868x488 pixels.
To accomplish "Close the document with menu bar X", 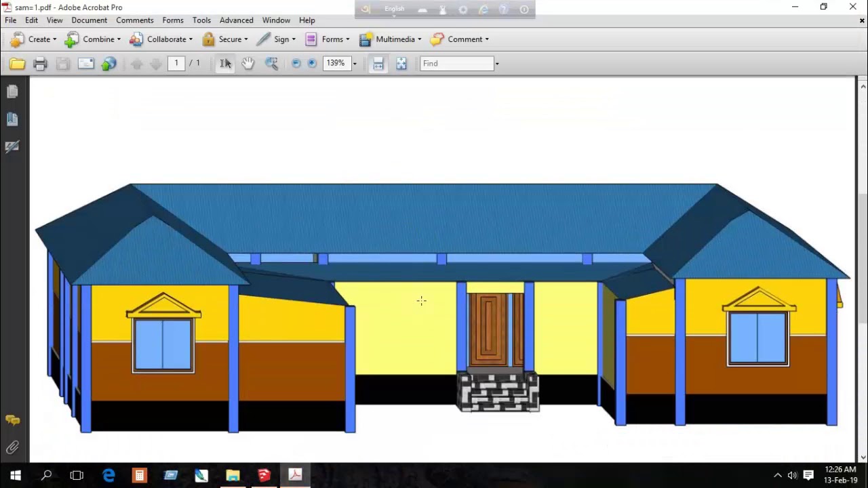I will pyautogui.click(x=862, y=20).
